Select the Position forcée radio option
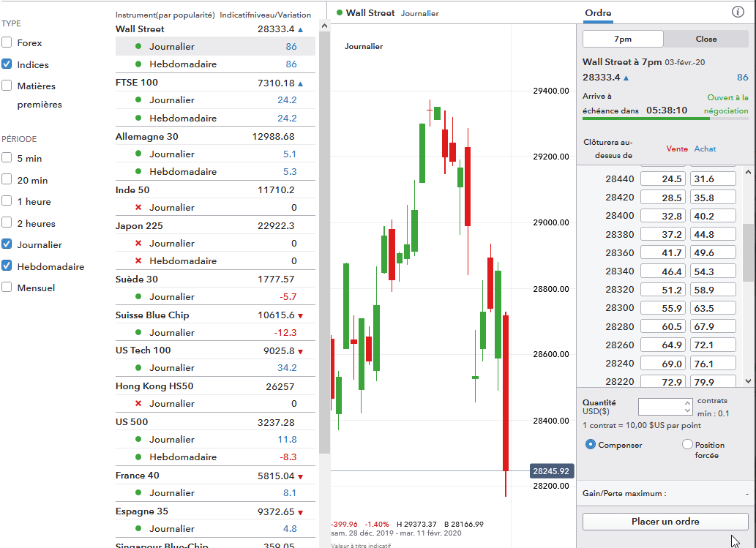The width and height of the screenshot is (756, 548). pyautogui.click(x=687, y=444)
